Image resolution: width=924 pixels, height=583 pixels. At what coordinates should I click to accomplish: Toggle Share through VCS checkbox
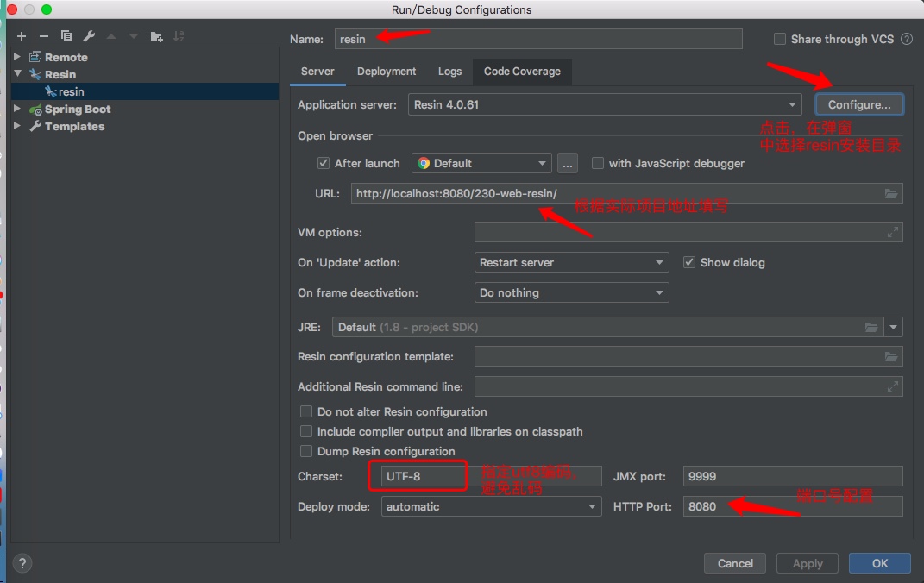(x=780, y=39)
